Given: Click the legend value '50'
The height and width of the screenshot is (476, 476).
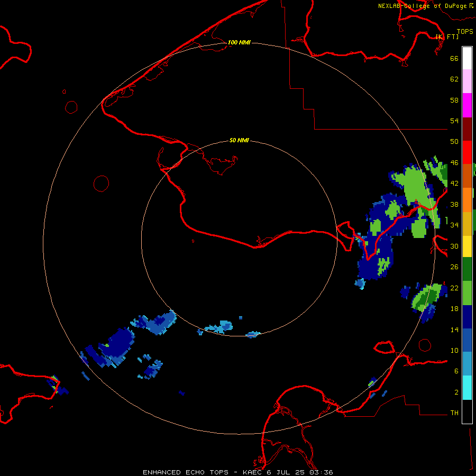Looking at the screenshot, I should [454, 142].
